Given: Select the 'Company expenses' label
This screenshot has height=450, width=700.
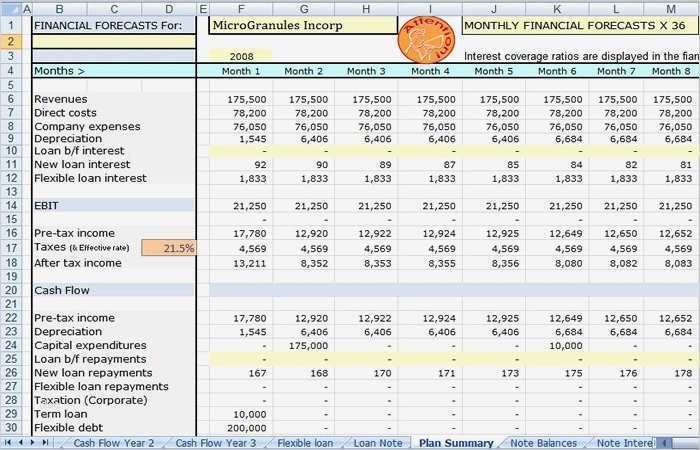Looking at the screenshot, I should tap(87, 126).
